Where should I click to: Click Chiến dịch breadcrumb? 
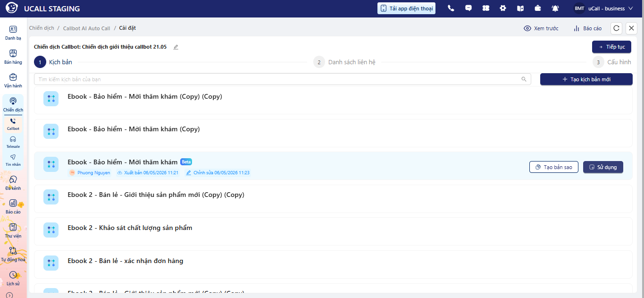(42, 28)
